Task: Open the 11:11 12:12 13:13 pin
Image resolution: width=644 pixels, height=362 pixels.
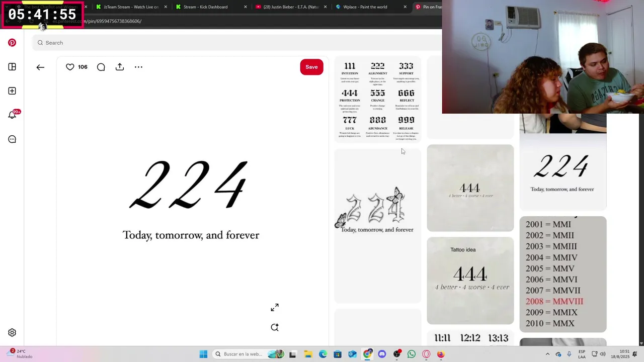Action: click(470, 338)
